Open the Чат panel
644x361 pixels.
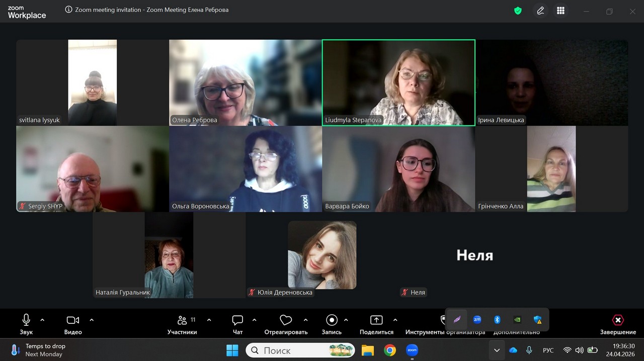click(237, 323)
